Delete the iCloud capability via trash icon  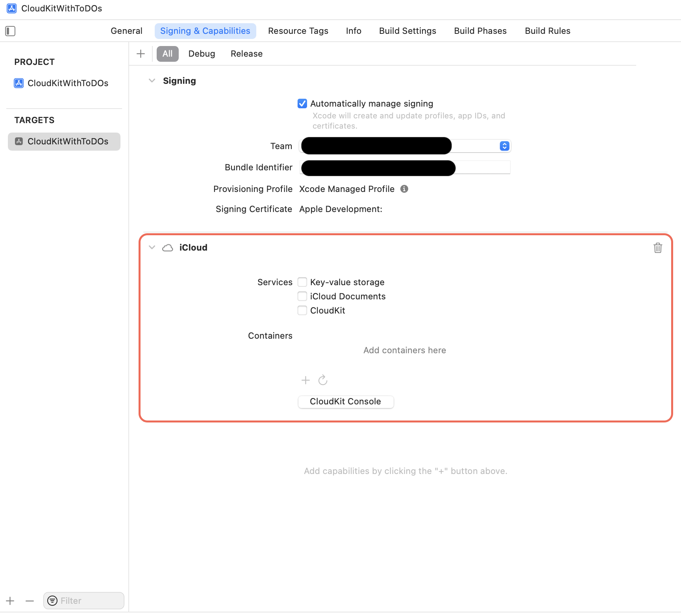tap(658, 248)
